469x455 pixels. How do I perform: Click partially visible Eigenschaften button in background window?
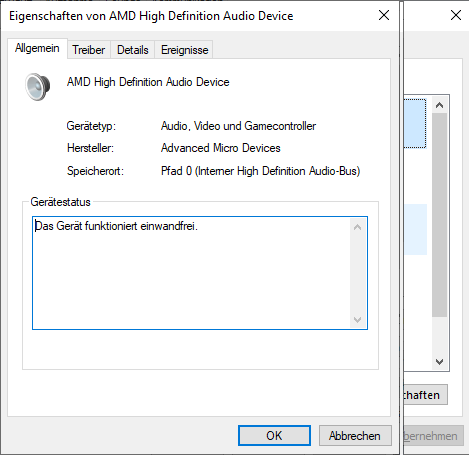click(425, 395)
